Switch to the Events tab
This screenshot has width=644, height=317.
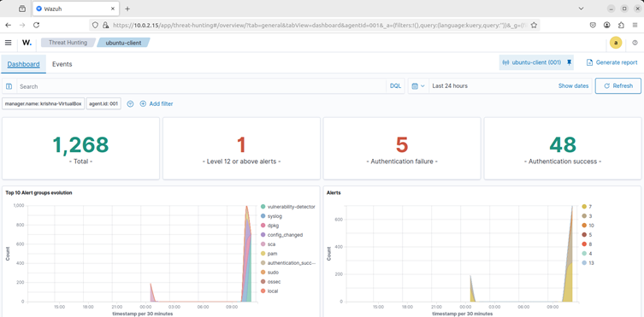tap(62, 64)
